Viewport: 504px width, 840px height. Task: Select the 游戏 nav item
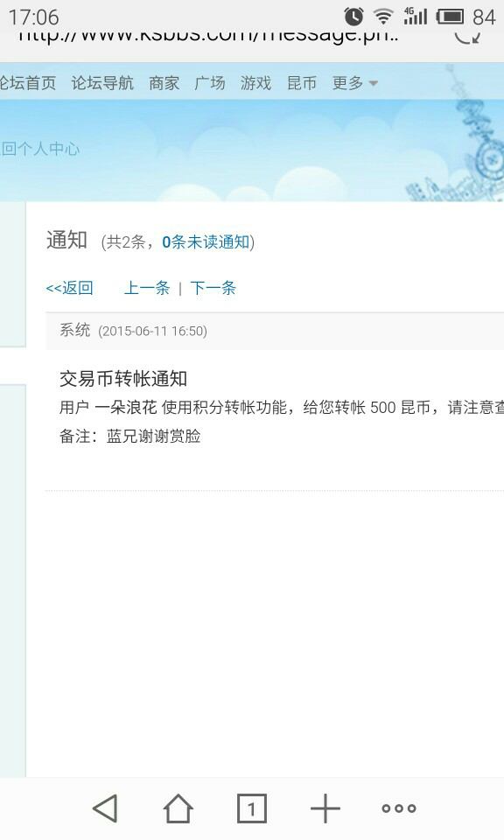click(x=256, y=83)
